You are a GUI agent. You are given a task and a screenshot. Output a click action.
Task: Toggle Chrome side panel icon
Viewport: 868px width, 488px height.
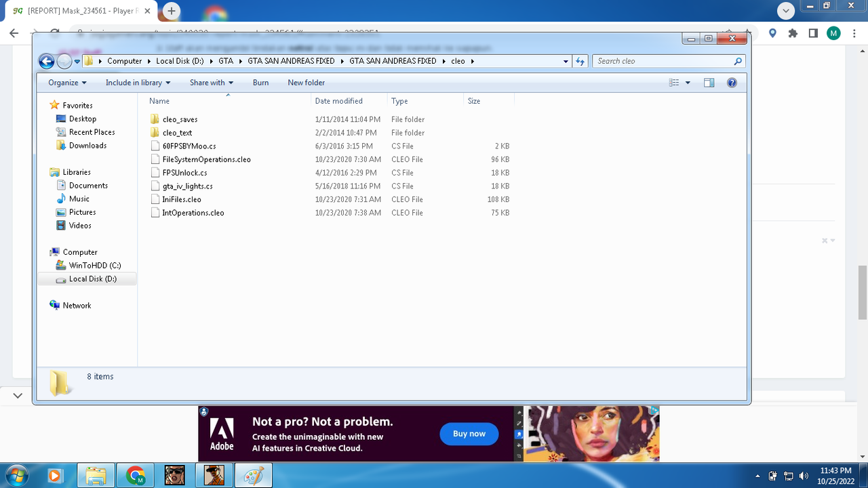[813, 33]
